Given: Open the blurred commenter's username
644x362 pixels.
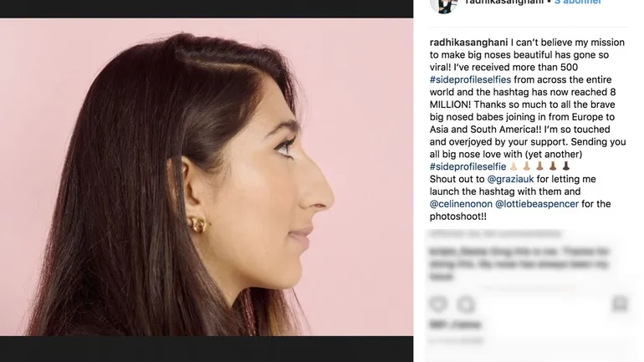Looking at the screenshot, I should [451, 251].
